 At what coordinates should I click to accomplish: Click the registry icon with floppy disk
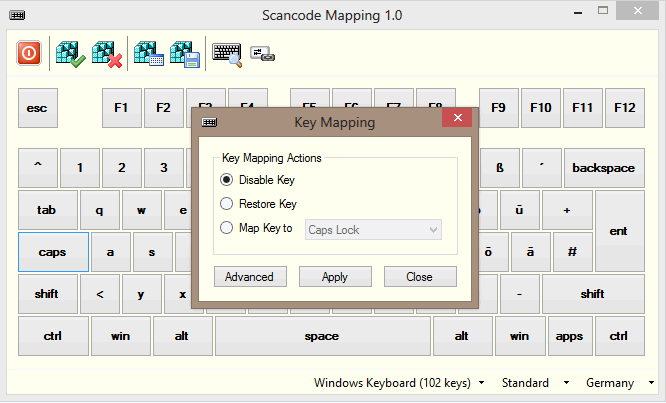point(185,54)
